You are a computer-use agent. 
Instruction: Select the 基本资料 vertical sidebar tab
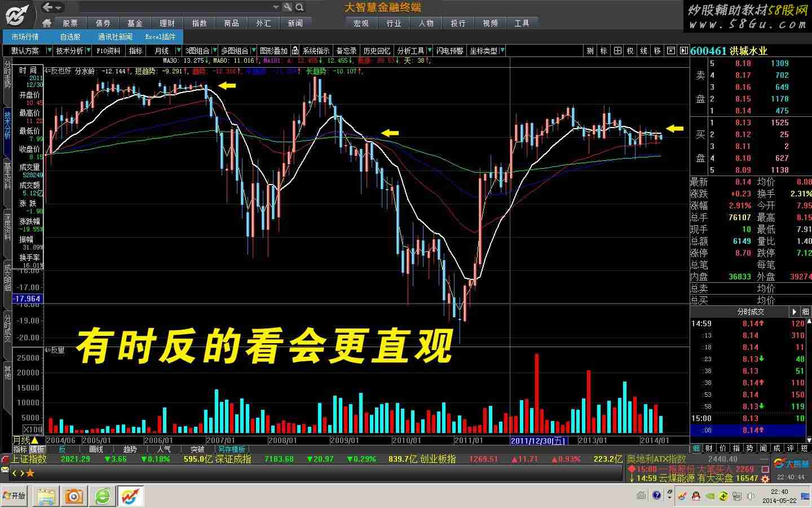tap(7, 176)
